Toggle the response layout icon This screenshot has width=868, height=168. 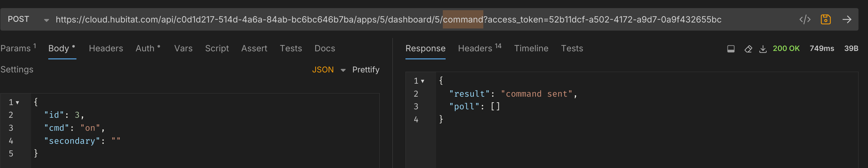(731, 49)
